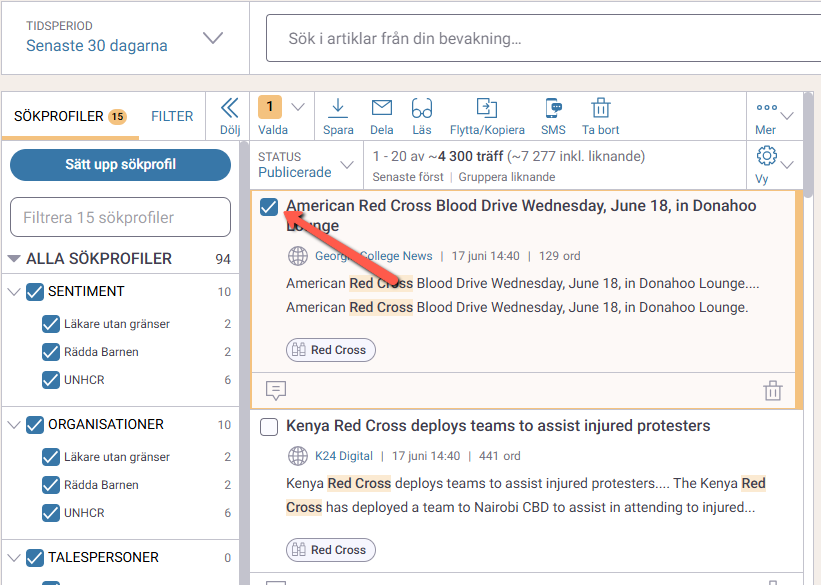Click the Sätt upp sökprofil button

point(120,164)
